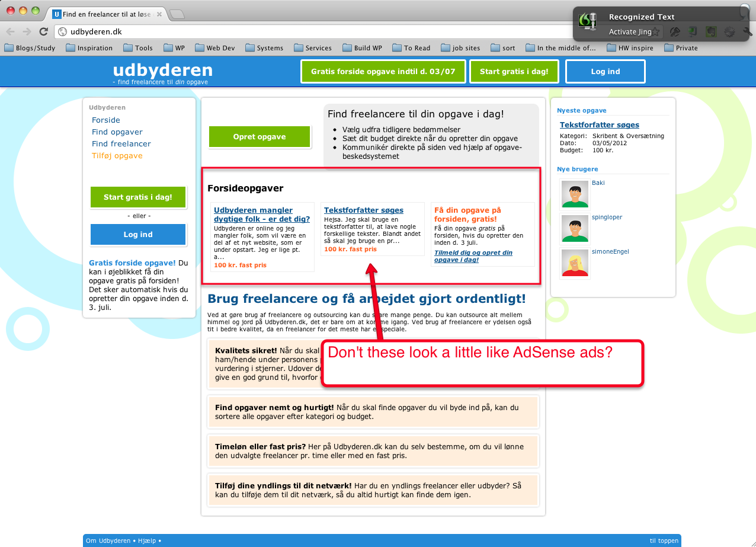Reload the page with the refresh icon
The image size is (756, 547).
[43, 31]
